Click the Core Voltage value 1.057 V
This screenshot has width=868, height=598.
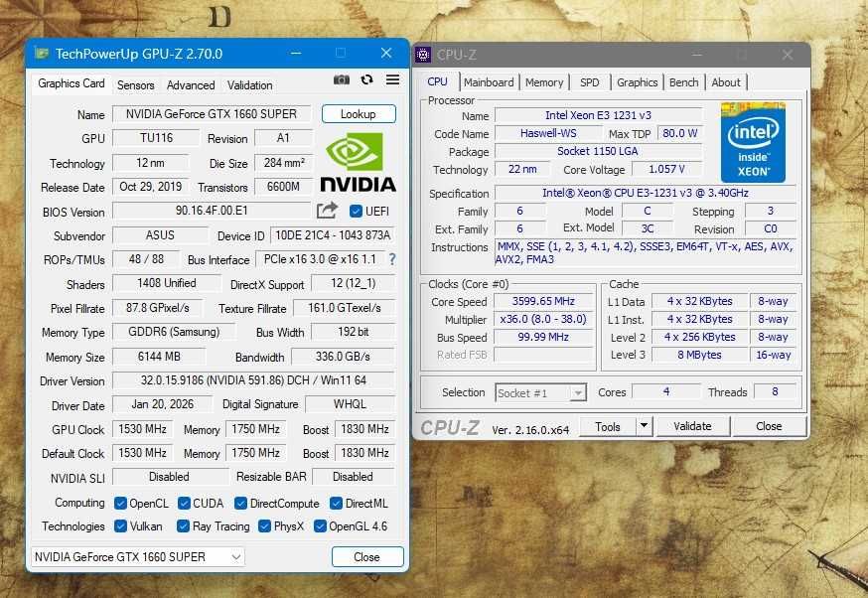666,170
